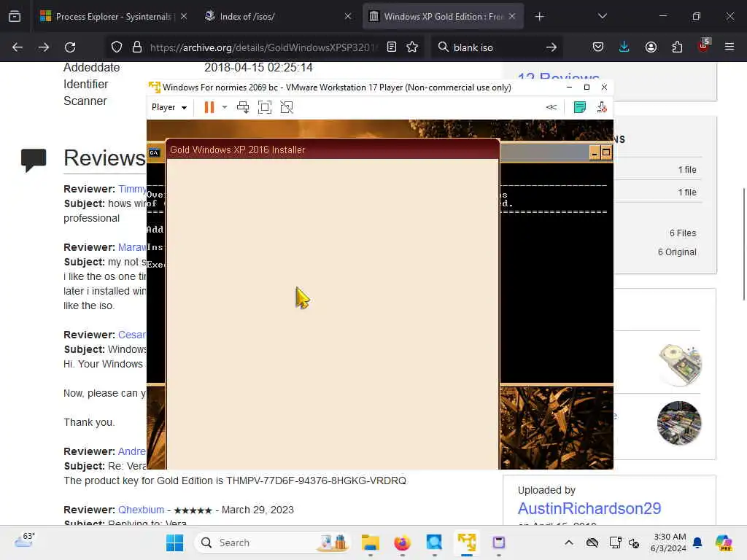Open Firefox View icon at top left

pos(15,17)
